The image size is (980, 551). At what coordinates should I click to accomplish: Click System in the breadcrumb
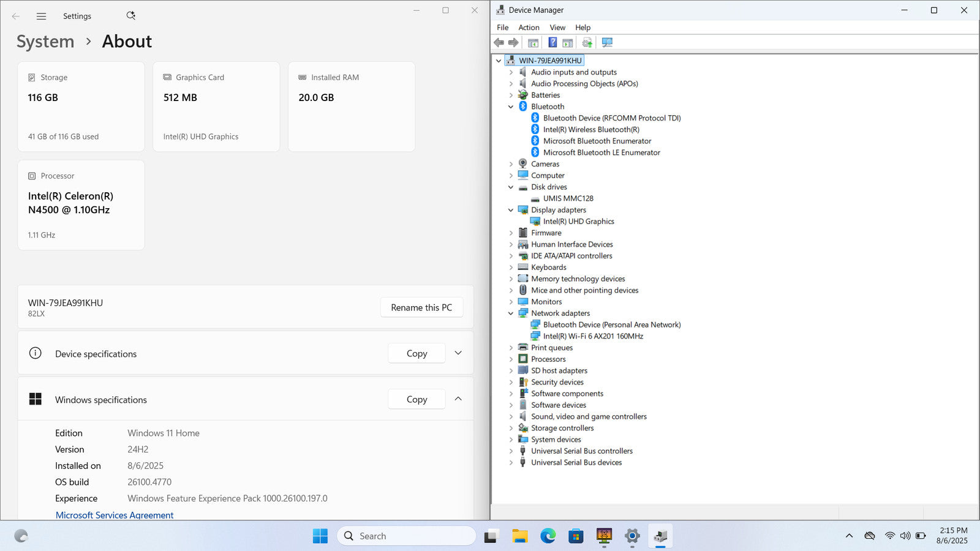45,42
